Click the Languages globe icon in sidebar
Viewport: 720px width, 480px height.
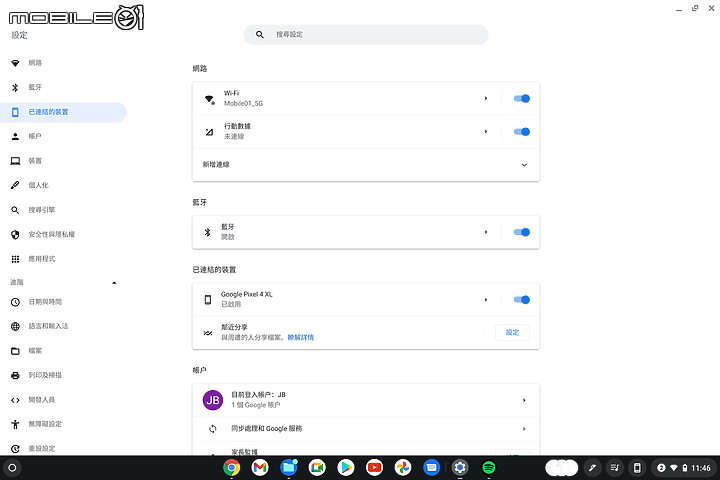click(15, 326)
